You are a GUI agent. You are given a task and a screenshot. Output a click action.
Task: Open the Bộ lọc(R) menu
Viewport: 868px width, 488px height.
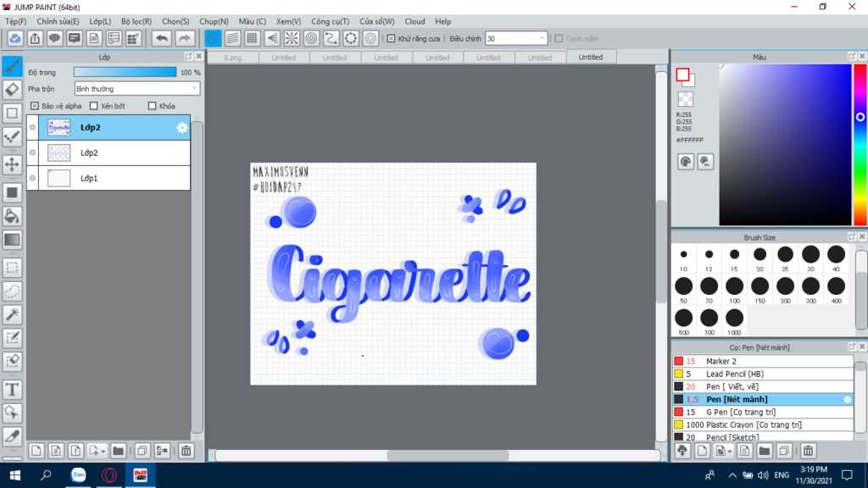(136, 21)
